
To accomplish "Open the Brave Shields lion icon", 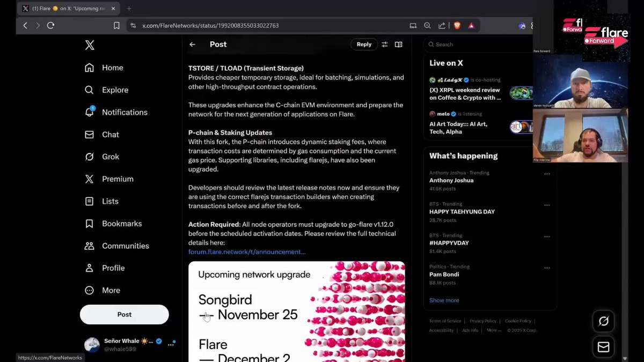I will point(457,25).
